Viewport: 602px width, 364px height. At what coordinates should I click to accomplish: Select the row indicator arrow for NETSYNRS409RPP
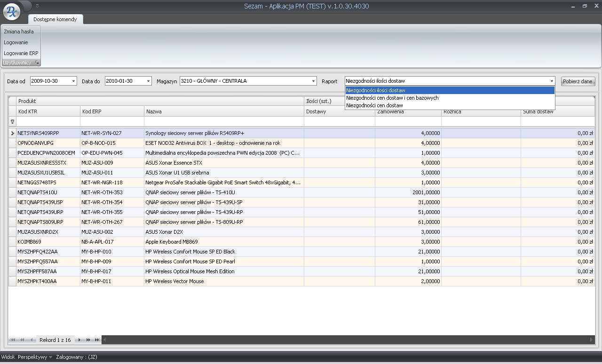click(12, 133)
